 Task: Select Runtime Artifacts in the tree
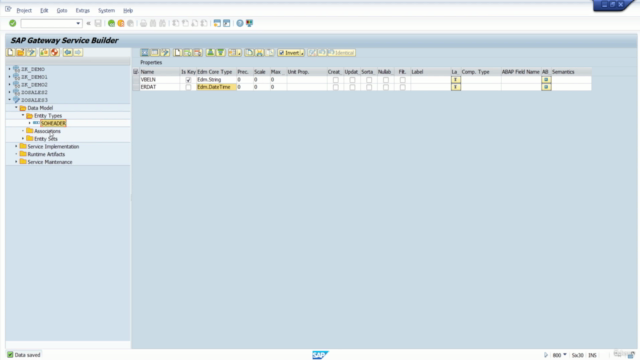point(46,154)
